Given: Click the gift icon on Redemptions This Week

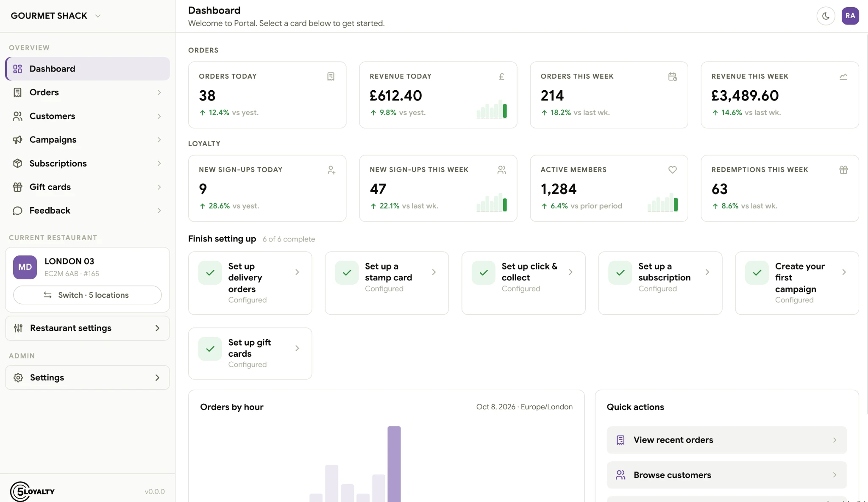Looking at the screenshot, I should click(x=843, y=170).
